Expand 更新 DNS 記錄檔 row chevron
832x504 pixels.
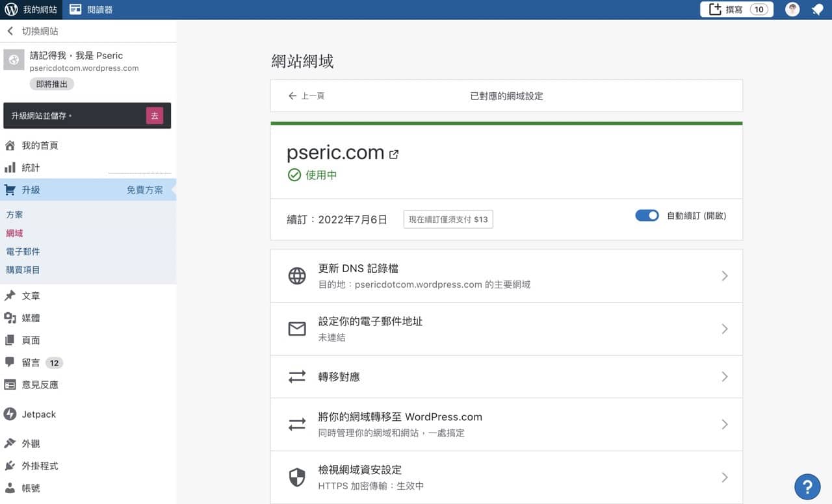pyautogui.click(x=725, y=276)
